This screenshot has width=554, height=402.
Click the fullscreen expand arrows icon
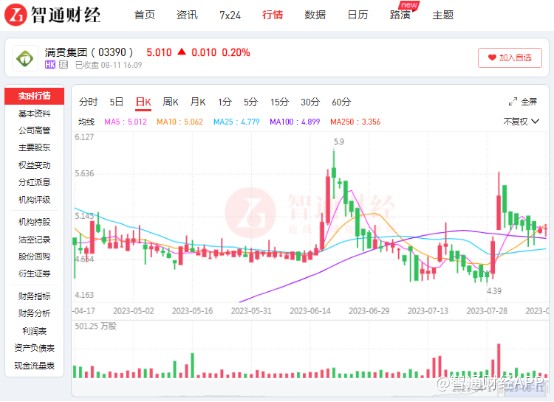[x=512, y=102]
